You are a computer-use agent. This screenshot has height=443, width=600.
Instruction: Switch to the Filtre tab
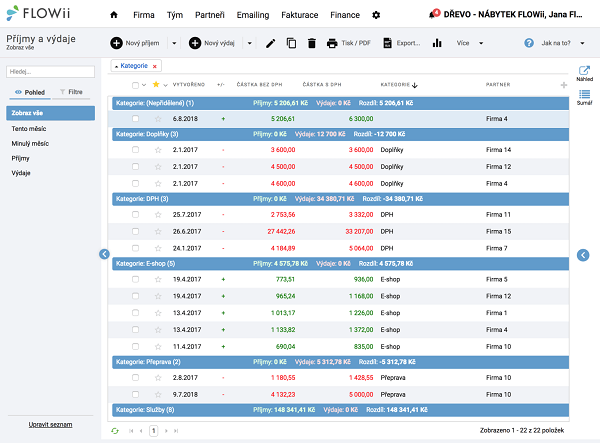tap(72, 91)
